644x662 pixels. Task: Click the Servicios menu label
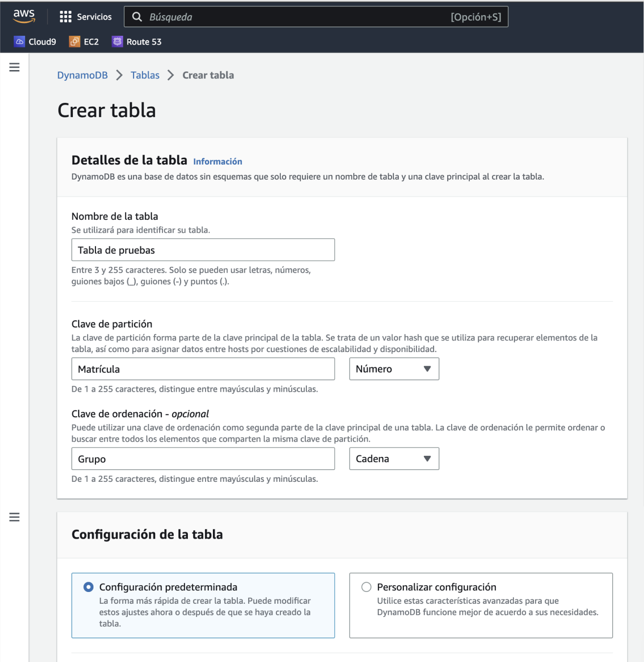pyautogui.click(x=94, y=17)
